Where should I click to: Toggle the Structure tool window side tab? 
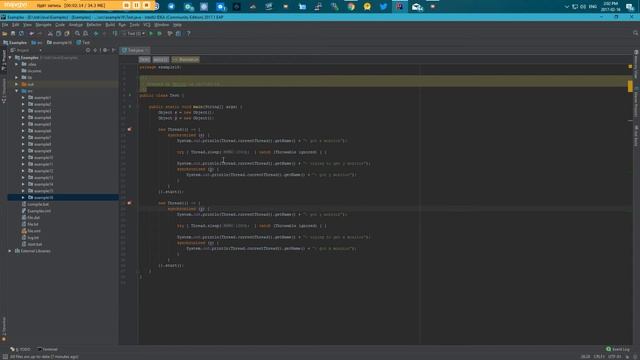pos(4,91)
